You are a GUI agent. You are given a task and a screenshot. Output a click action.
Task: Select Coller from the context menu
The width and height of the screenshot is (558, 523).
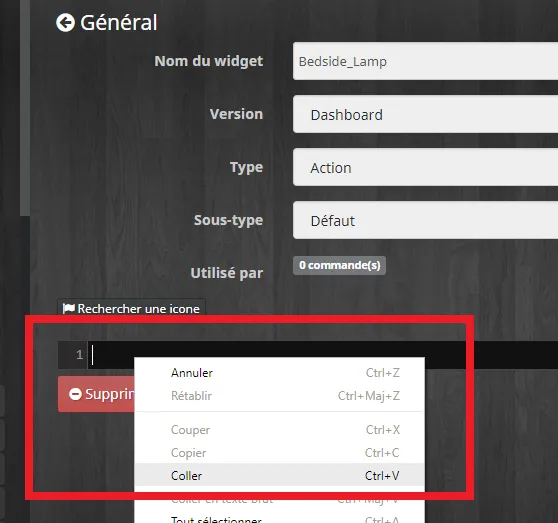279,475
